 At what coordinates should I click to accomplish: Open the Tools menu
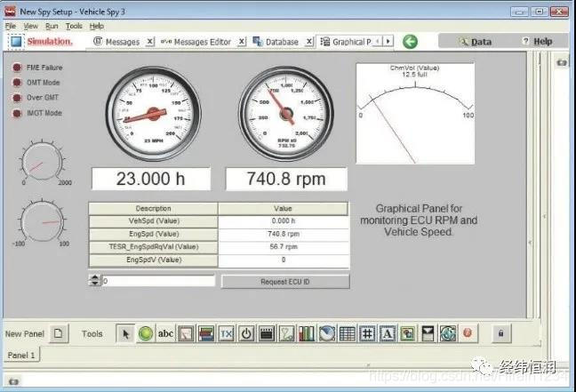[x=74, y=26]
